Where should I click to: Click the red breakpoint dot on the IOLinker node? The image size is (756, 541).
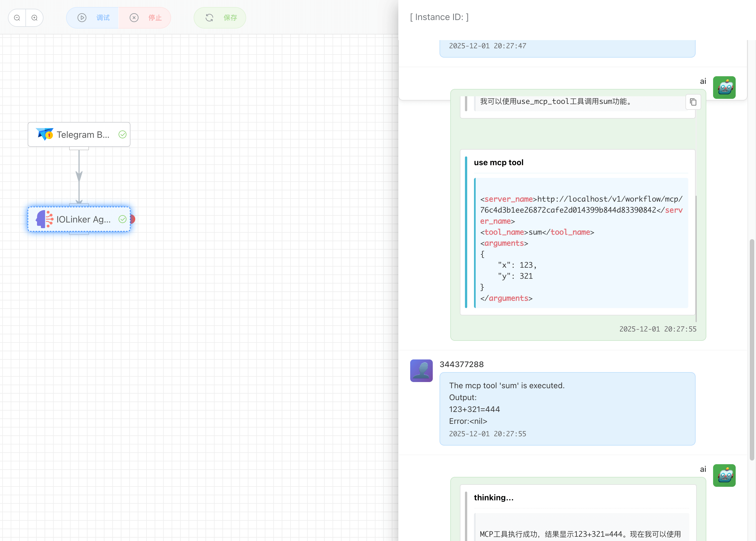click(x=133, y=219)
